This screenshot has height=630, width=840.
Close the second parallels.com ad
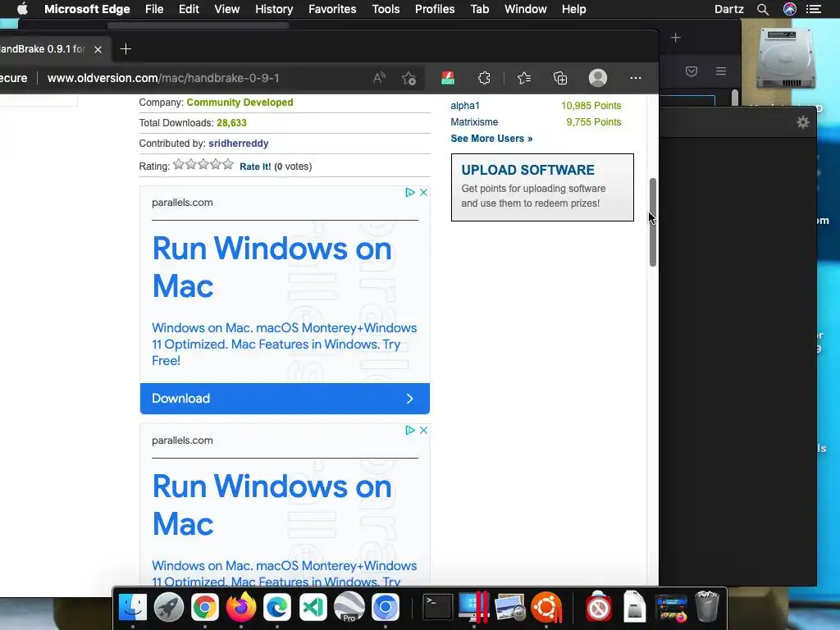click(424, 430)
